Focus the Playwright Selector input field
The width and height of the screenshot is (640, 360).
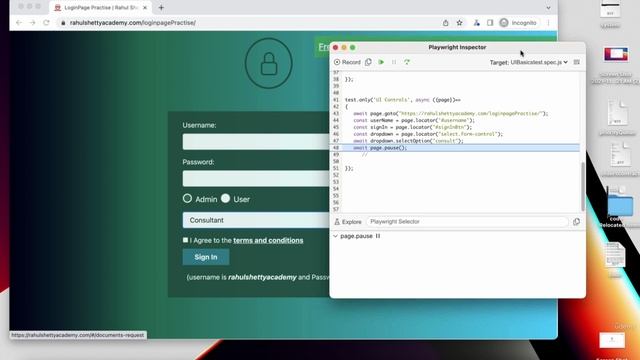pyautogui.click(x=467, y=222)
